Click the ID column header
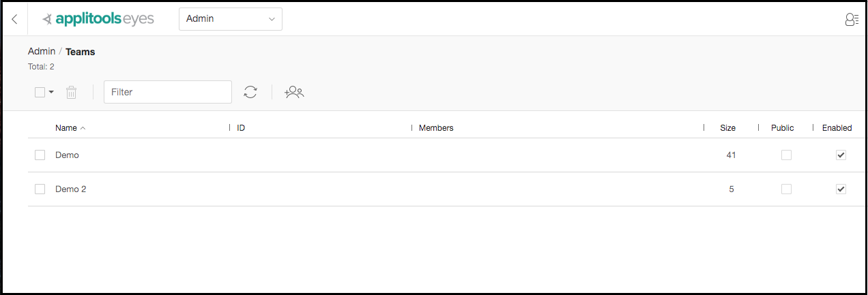868x295 pixels. 241,128
